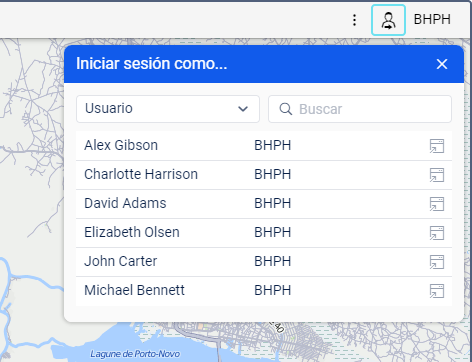The width and height of the screenshot is (472, 362).
Task: Open the three-dot more options menu
Action: pos(355,20)
